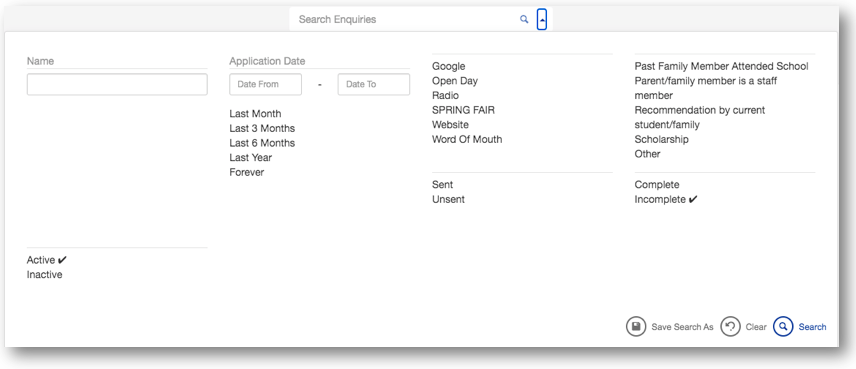This screenshot has height=369, width=856.
Task: Untick the Incomplete status filter
Action: click(x=666, y=199)
